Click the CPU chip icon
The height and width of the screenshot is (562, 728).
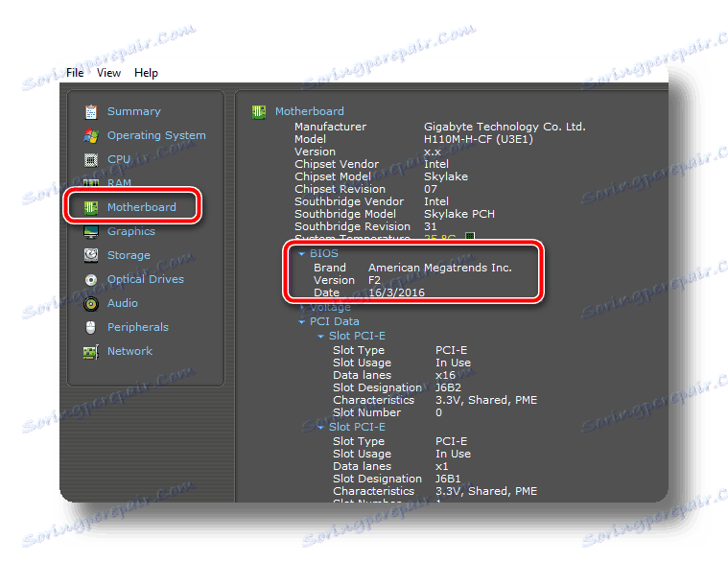coord(91,159)
